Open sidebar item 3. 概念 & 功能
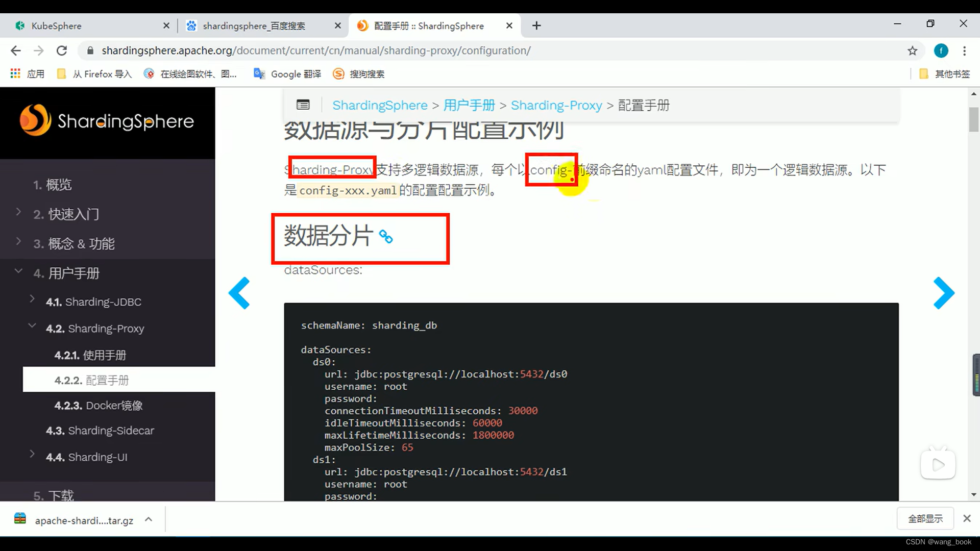The width and height of the screenshot is (980, 551). pos(74,244)
